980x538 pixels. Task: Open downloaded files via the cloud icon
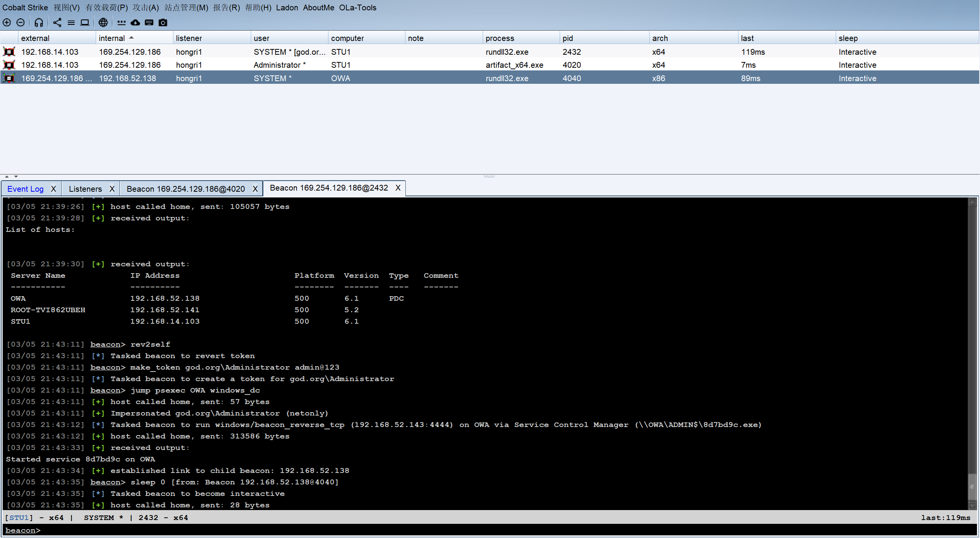click(x=135, y=23)
